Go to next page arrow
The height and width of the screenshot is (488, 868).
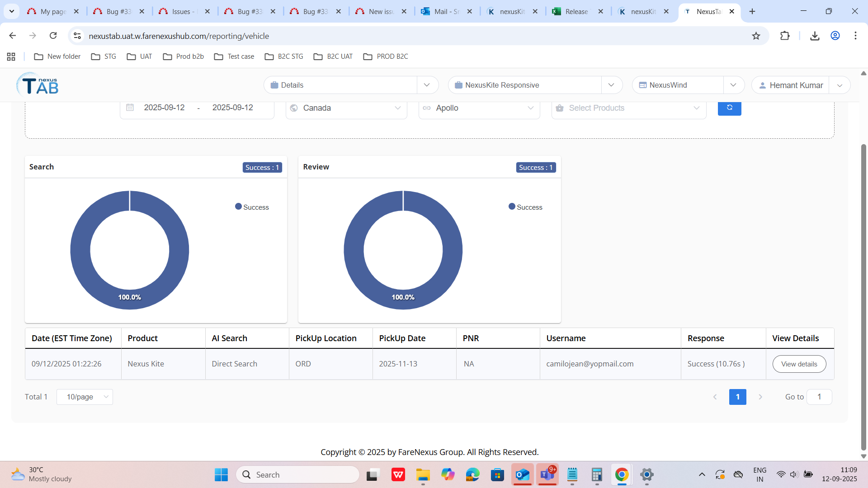[x=760, y=397]
